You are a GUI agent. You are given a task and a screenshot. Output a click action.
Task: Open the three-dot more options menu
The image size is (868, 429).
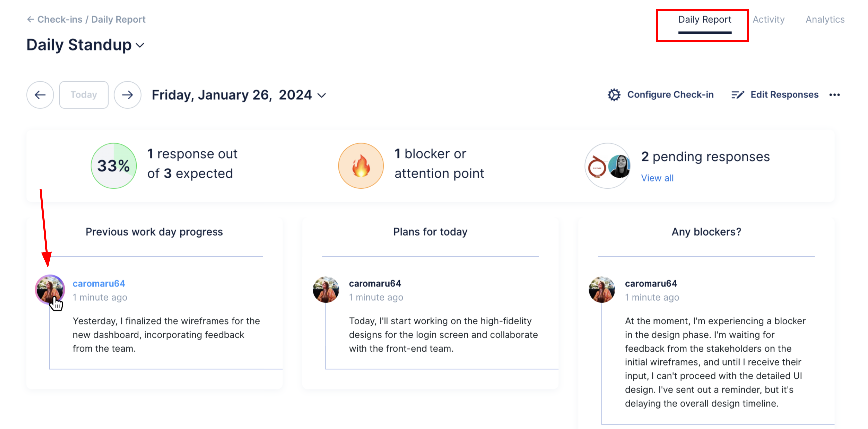tap(834, 95)
